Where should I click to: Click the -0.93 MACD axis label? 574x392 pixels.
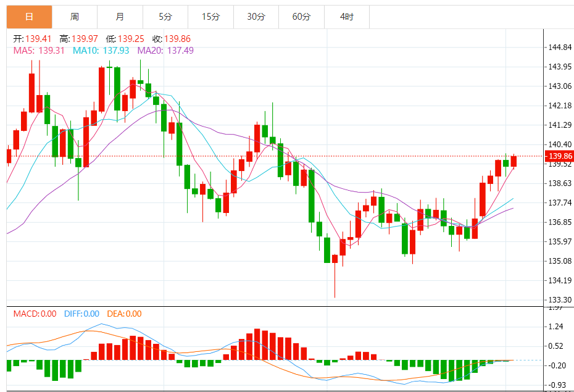pos(556,385)
